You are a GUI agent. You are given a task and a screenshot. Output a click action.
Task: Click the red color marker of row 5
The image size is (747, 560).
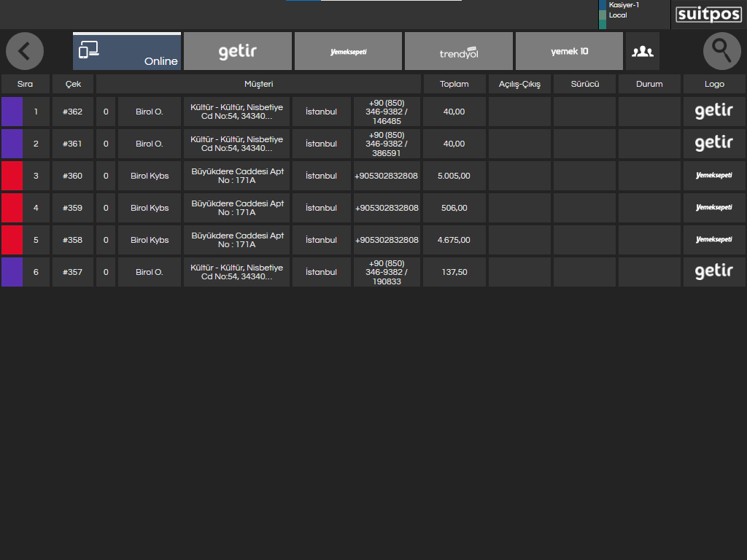pyautogui.click(x=12, y=239)
